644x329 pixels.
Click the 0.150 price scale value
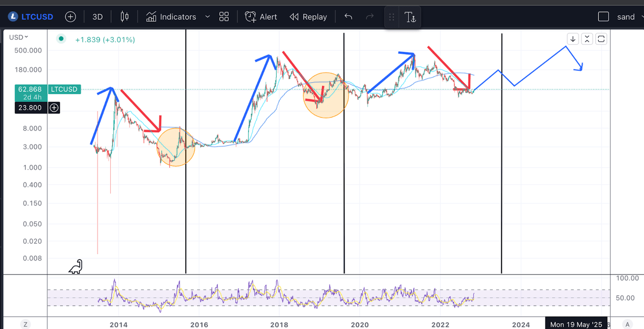click(x=31, y=203)
